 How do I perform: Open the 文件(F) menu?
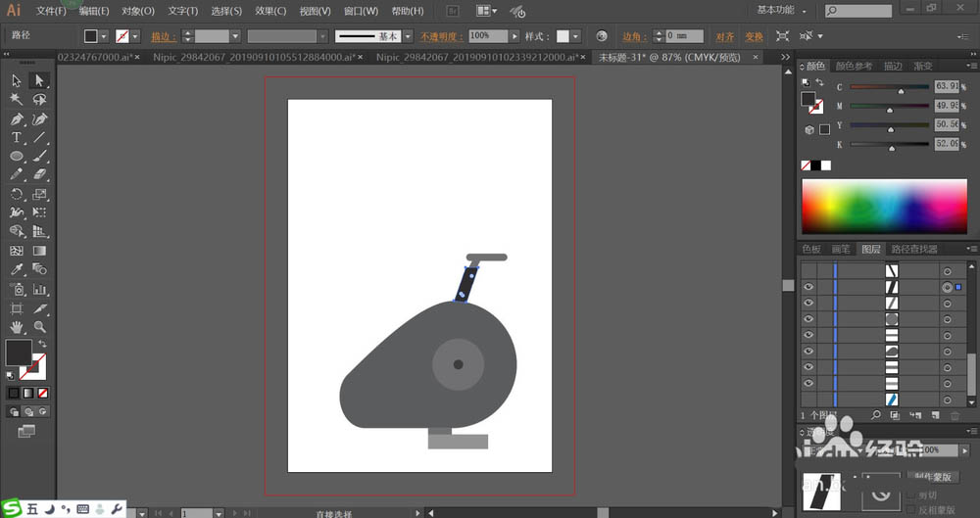click(x=51, y=11)
